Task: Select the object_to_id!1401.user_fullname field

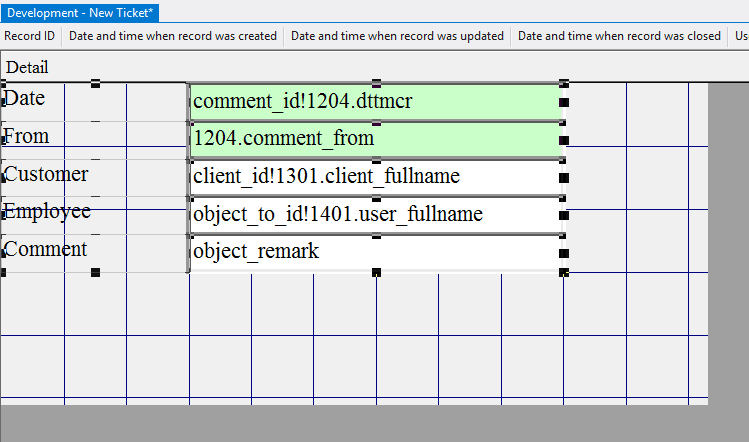Action: 374,214
